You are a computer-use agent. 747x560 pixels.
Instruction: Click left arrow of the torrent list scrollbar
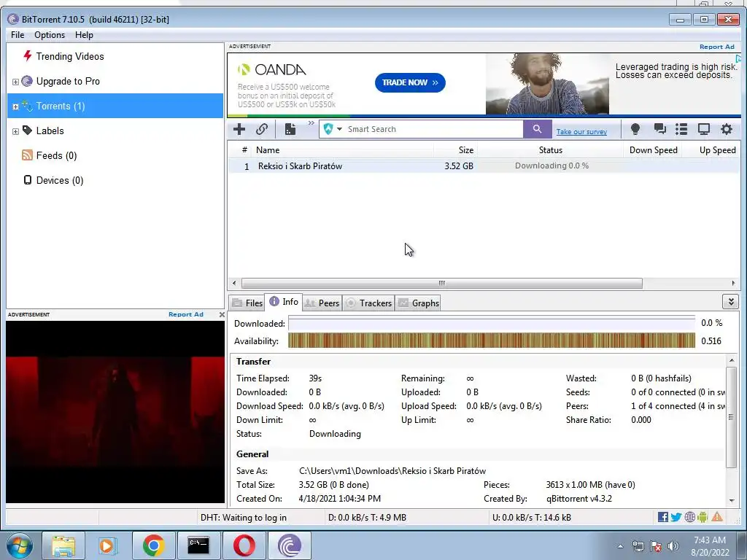coord(234,283)
